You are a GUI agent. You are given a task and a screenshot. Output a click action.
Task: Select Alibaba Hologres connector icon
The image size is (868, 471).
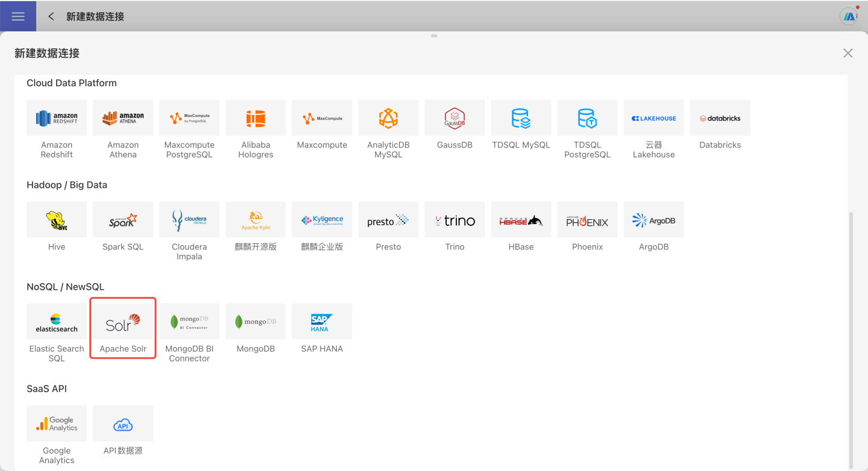coord(256,118)
